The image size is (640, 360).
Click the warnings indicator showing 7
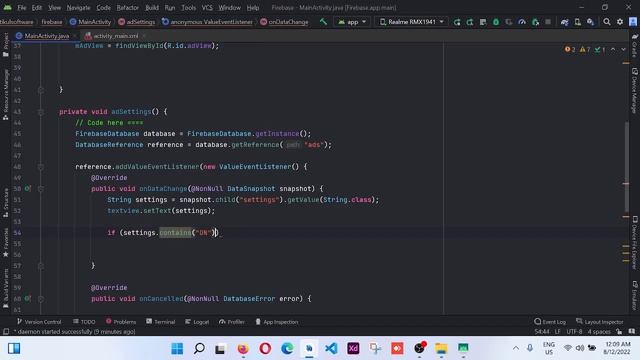tap(585, 49)
